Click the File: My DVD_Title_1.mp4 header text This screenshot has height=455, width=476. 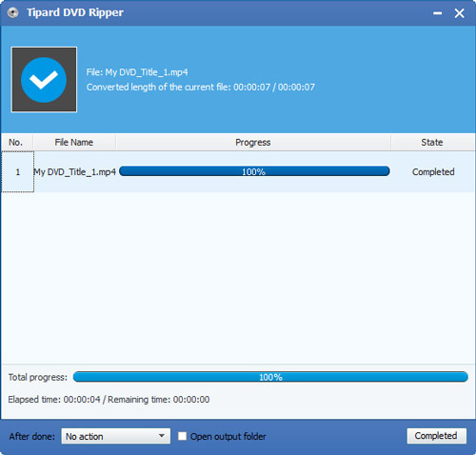coord(137,72)
